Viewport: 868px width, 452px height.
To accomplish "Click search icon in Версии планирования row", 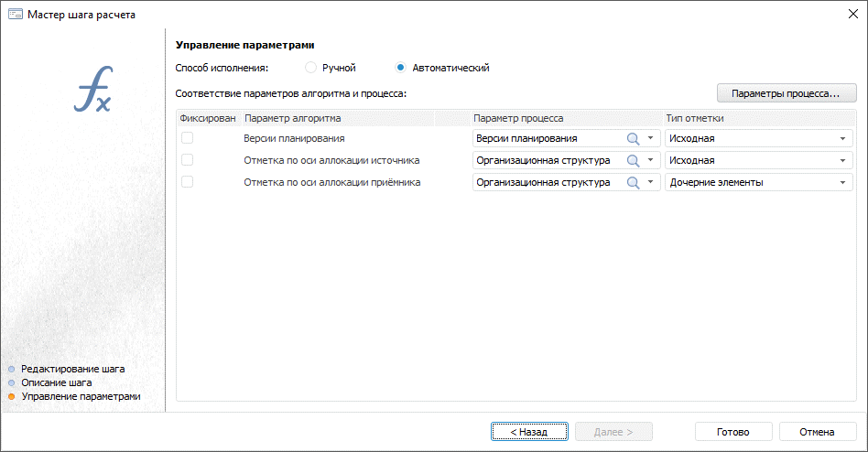I will click(x=633, y=138).
